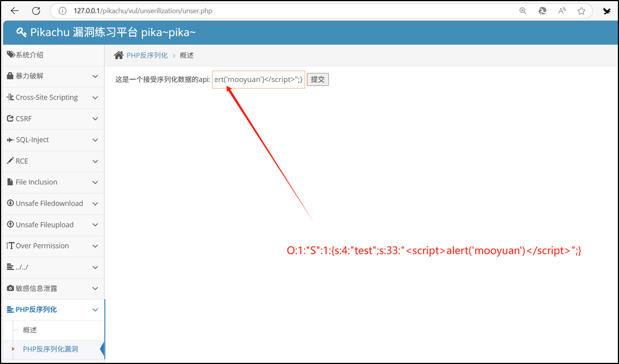Expand the CSRF chevron
This screenshot has width=619, height=364.
pos(95,119)
